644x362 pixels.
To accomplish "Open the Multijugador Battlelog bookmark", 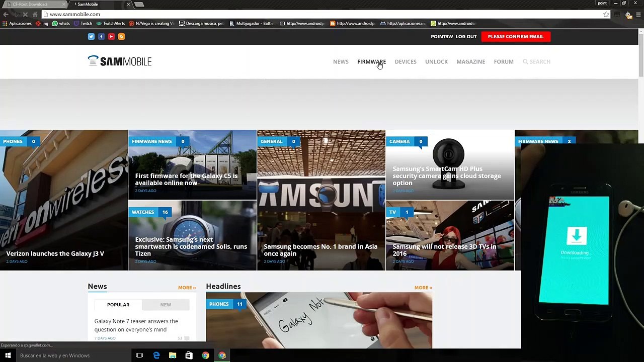I will pos(252,23).
